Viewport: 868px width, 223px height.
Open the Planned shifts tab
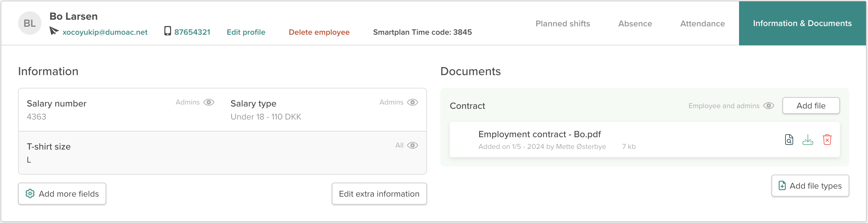click(x=562, y=24)
